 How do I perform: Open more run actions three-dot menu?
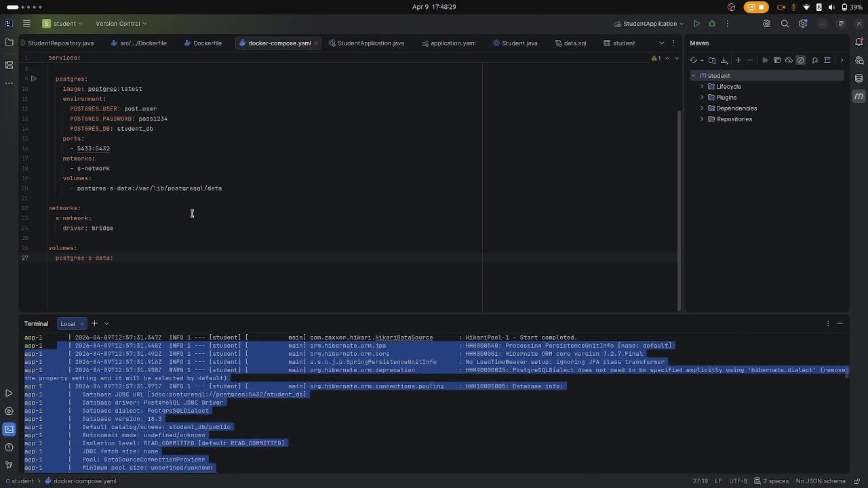[x=728, y=24]
